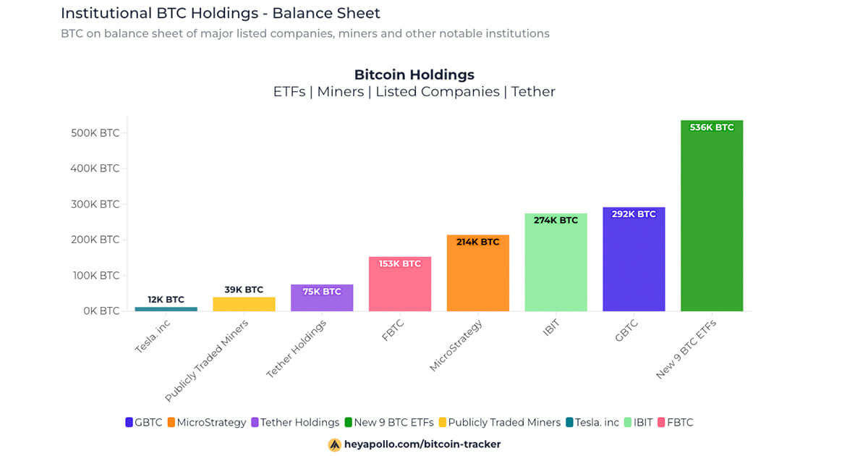Viewport: 868px width, 456px height.
Task: Click the New 9 BTC ETFs legend swatch
Action: [x=349, y=422]
